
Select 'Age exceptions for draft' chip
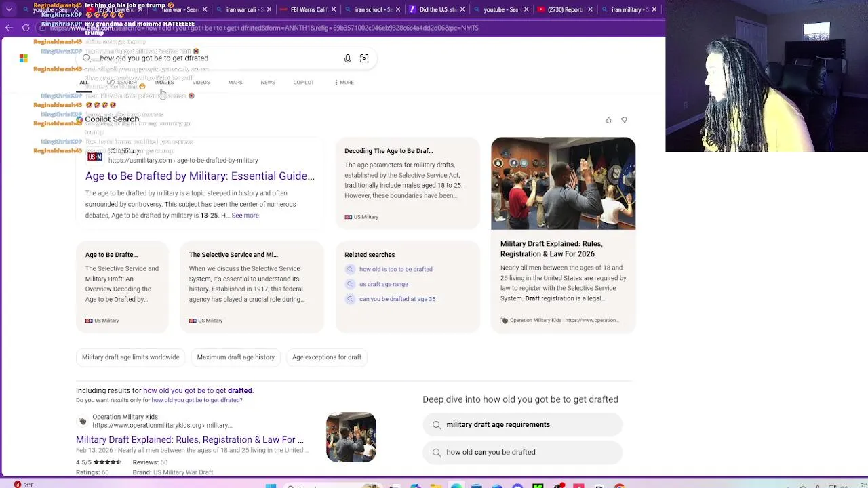(327, 357)
